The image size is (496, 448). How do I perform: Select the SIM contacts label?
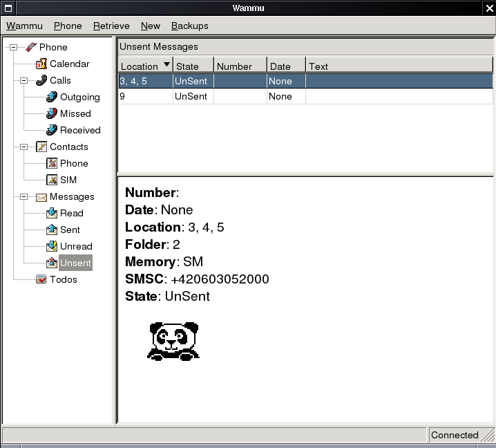(68, 180)
